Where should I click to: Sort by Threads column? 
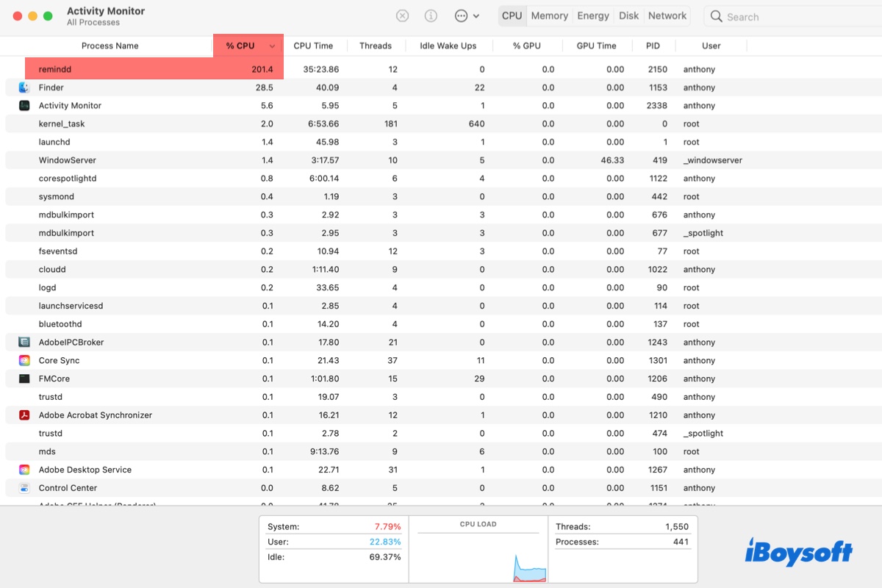tap(376, 46)
